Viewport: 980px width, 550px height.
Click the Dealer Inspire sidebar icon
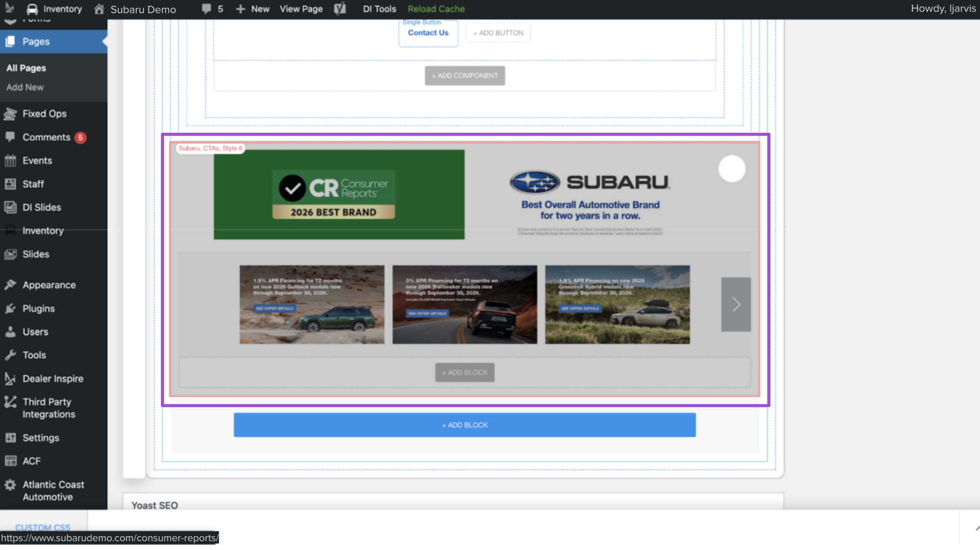pos(10,379)
